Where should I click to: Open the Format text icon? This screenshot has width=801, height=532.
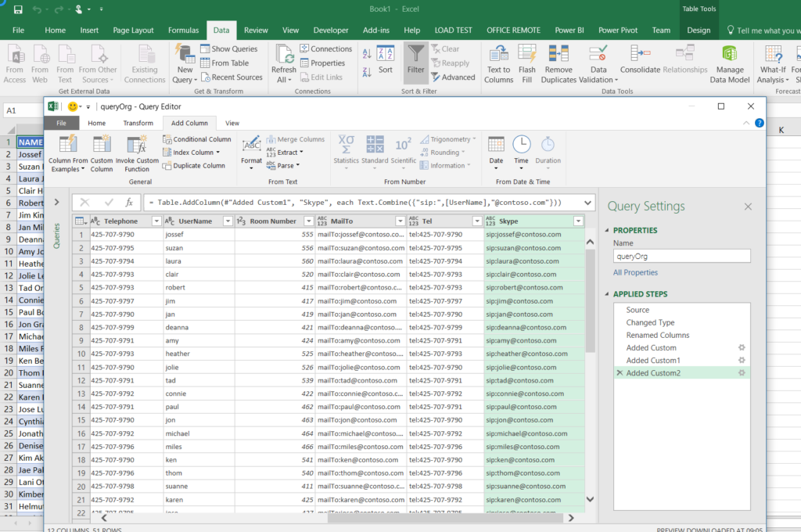pos(251,145)
